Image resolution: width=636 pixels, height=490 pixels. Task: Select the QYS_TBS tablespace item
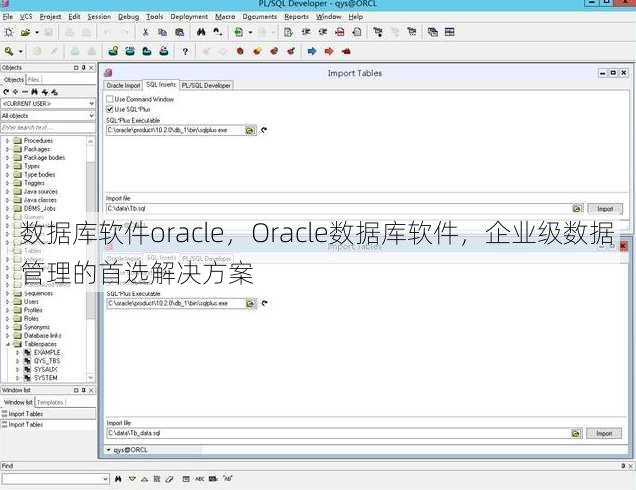click(47, 361)
